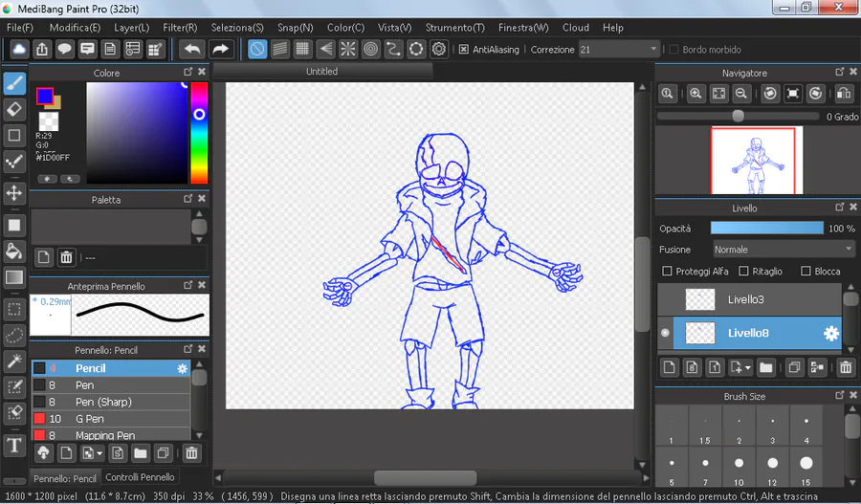Zoom in using Navigator plus magnifier
Screen dimensions: 861x504
695,94
